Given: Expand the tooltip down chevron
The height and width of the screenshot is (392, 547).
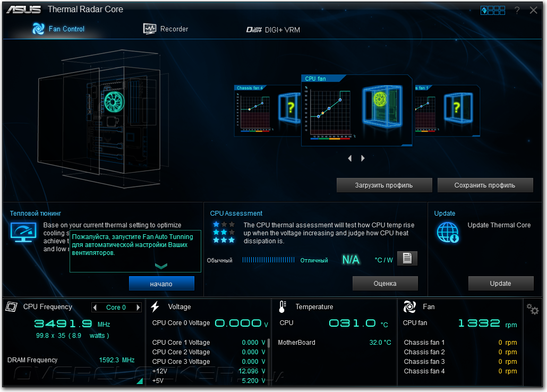Looking at the screenshot, I should (161, 266).
